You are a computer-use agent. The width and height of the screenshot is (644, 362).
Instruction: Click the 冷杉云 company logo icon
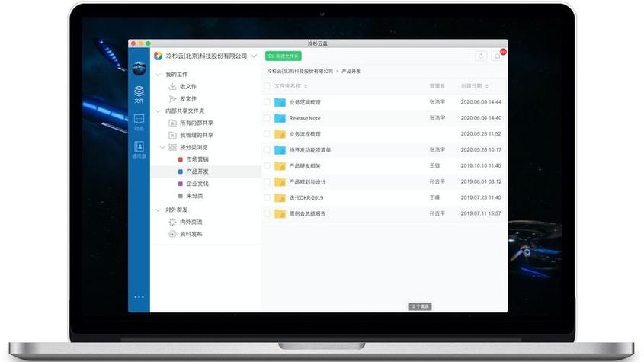pos(158,56)
